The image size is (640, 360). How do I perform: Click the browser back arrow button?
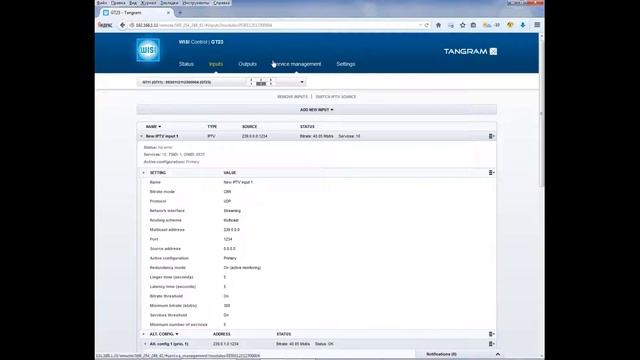(122, 25)
